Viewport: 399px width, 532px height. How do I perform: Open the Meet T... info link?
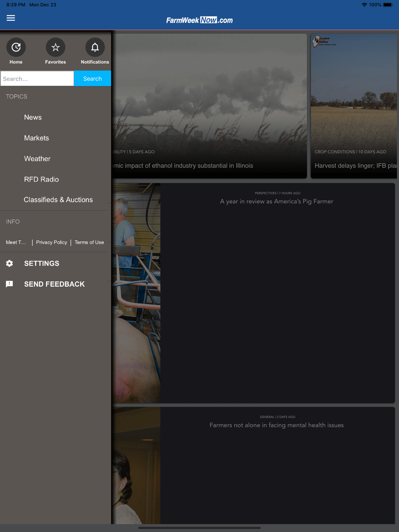(16, 242)
